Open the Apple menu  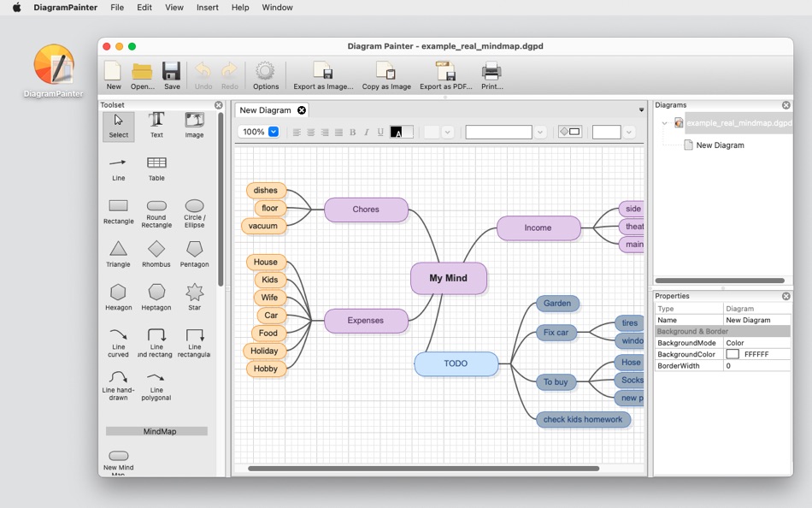16,7
